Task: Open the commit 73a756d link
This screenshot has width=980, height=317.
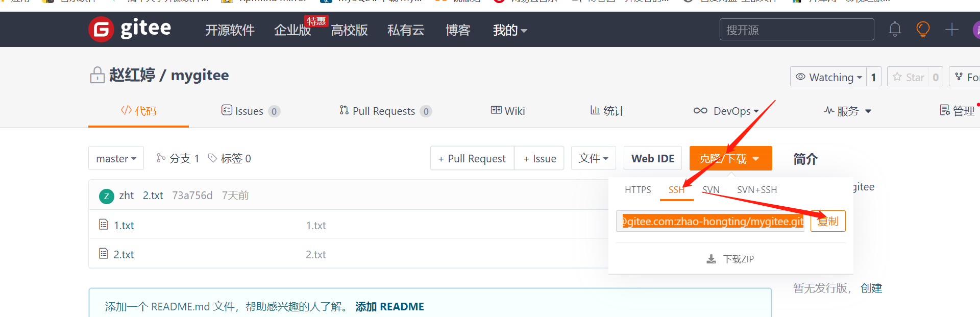Action: coord(192,196)
